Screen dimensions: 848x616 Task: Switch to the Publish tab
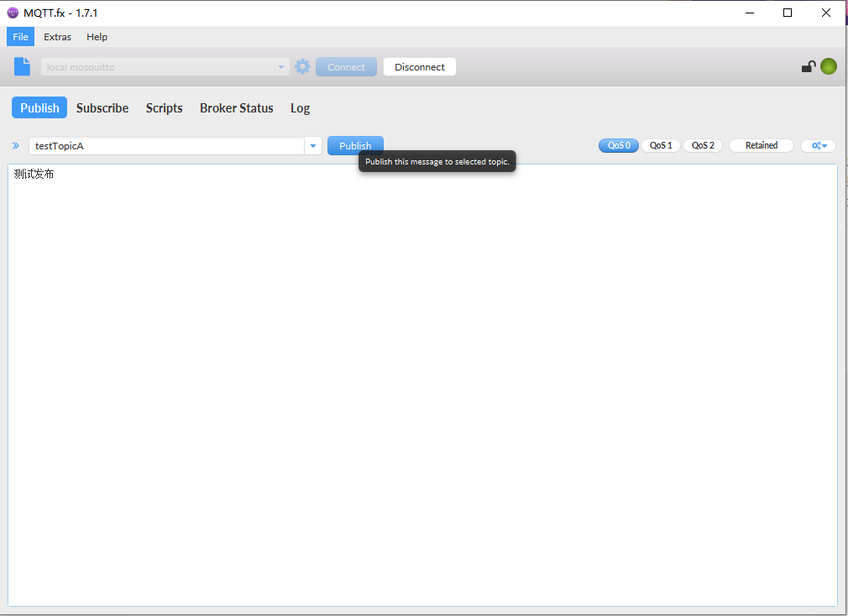point(39,107)
